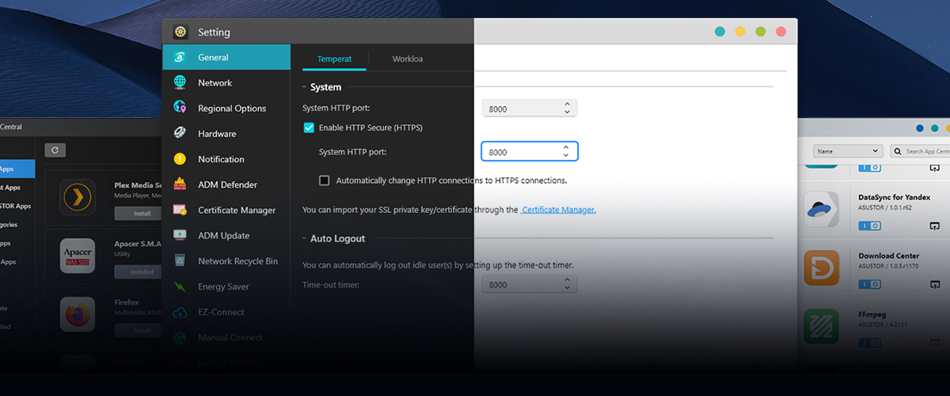Image resolution: width=950 pixels, height=396 pixels.
Task: Click the open icon in DataSync for Yandex row
Action: [935, 226]
